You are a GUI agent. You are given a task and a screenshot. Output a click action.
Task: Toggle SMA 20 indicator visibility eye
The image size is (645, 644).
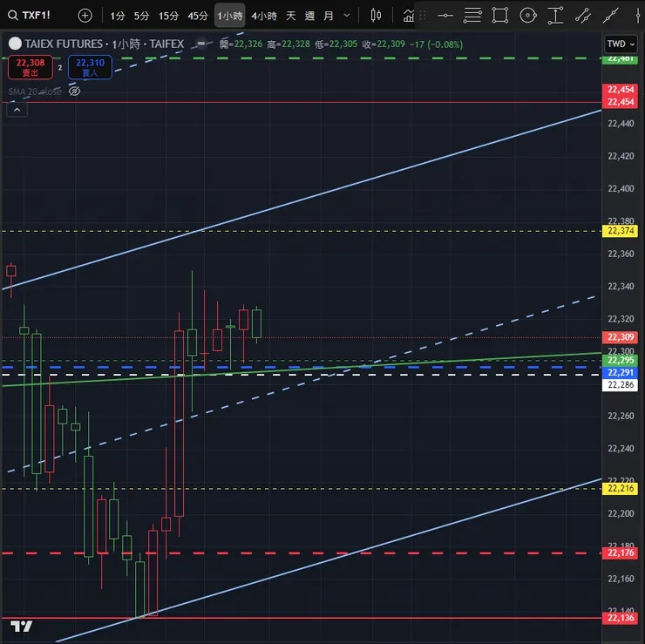pyautogui.click(x=74, y=92)
